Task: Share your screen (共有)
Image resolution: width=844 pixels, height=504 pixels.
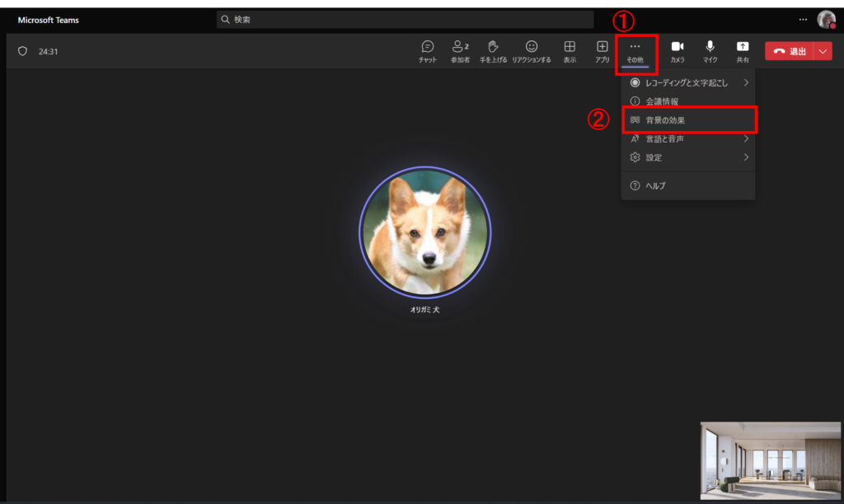Action: pyautogui.click(x=743, y=51)
